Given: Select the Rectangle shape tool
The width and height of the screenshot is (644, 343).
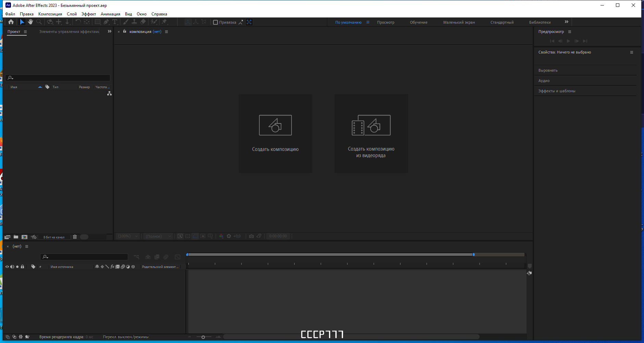Looking at the screenshot, I should (x=98, y=22).
